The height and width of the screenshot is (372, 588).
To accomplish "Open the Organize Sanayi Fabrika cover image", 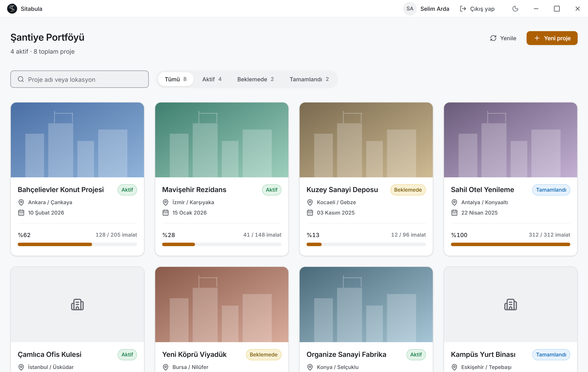I will 366,305.
